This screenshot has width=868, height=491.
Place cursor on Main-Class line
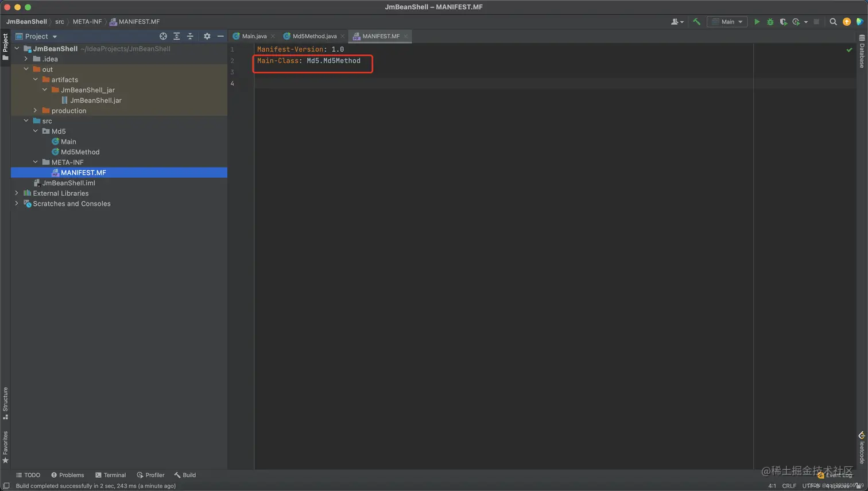click(309, 61)
